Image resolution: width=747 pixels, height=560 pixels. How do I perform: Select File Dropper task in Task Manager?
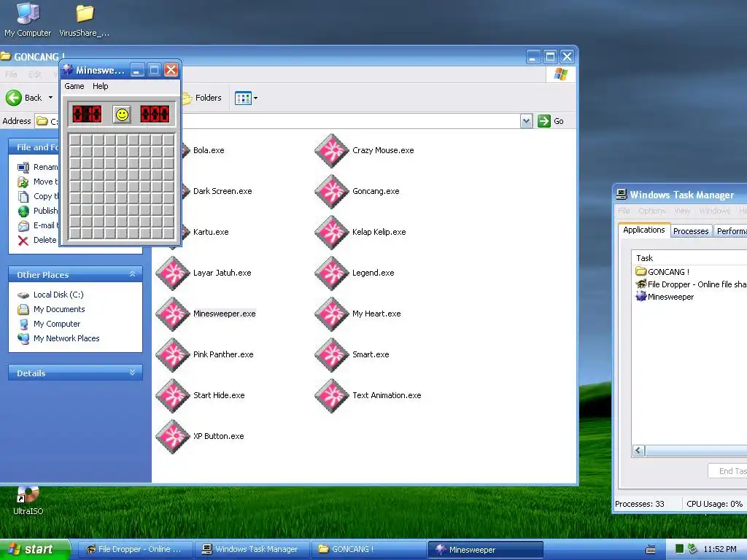coord(691,284)
